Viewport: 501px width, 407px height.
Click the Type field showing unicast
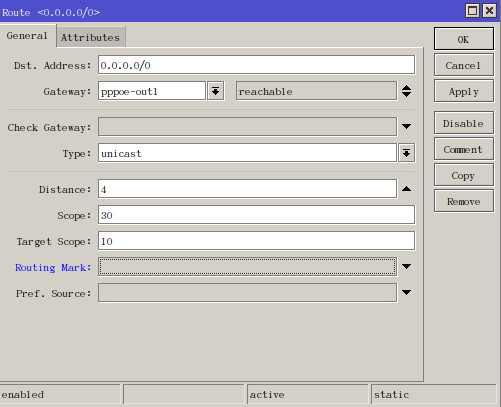247,153
